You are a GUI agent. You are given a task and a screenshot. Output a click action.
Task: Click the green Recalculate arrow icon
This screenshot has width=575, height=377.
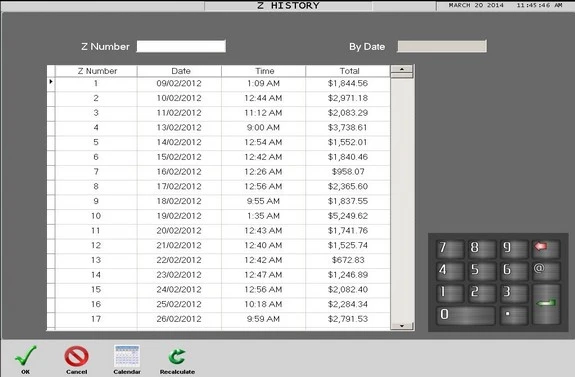click(x=177, y=356)
